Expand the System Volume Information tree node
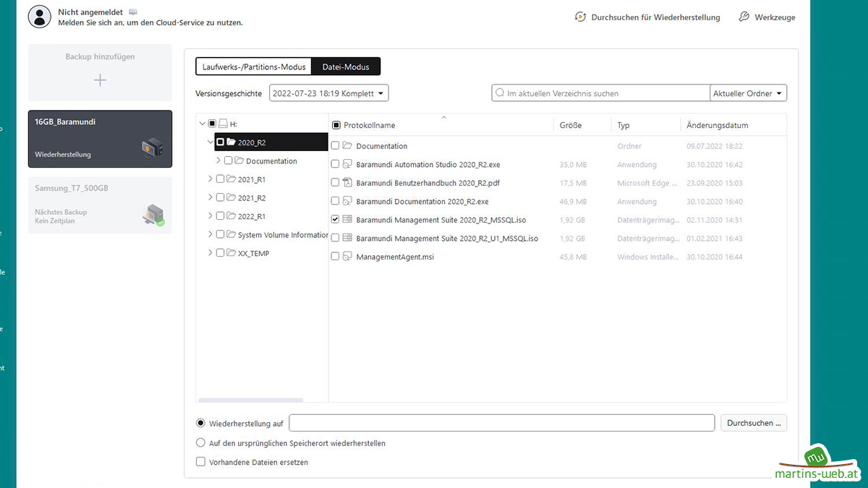 pos(210,234)
